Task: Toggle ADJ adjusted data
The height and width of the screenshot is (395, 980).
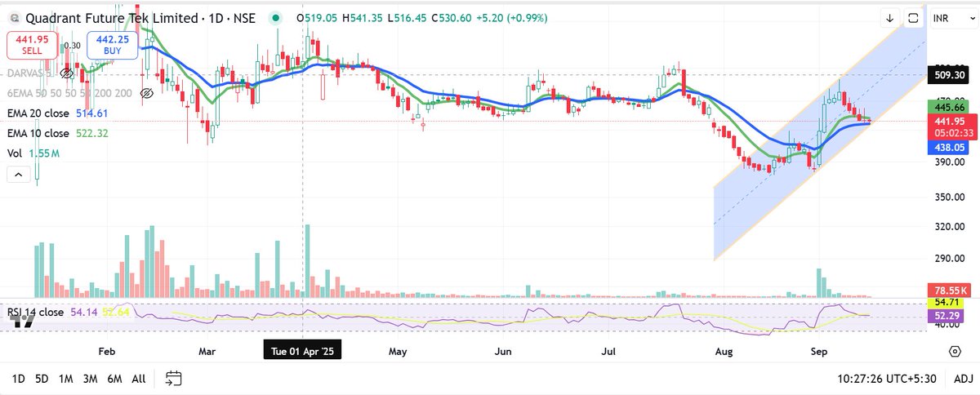Action: click(x=963, y=378)
